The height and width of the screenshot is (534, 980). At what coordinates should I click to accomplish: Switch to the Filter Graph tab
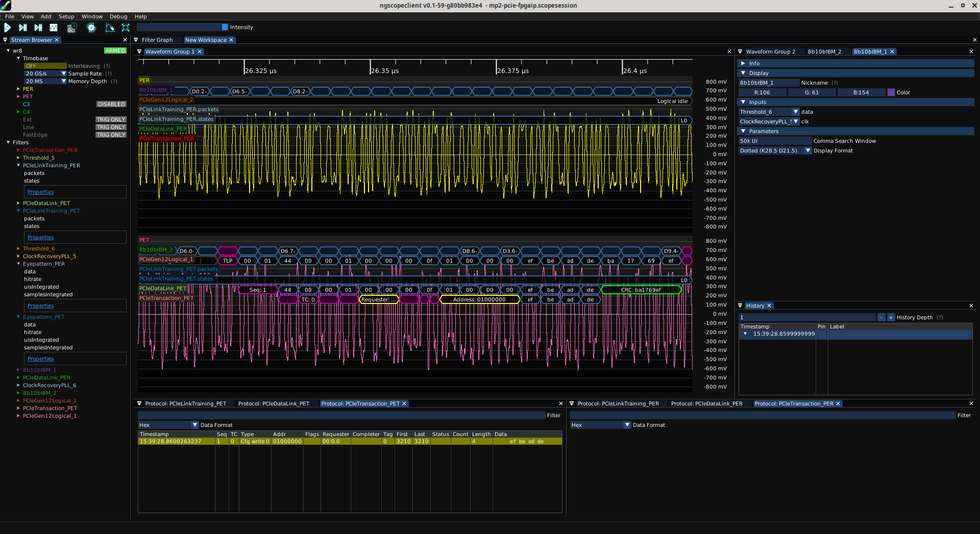[x=157, y=40]
